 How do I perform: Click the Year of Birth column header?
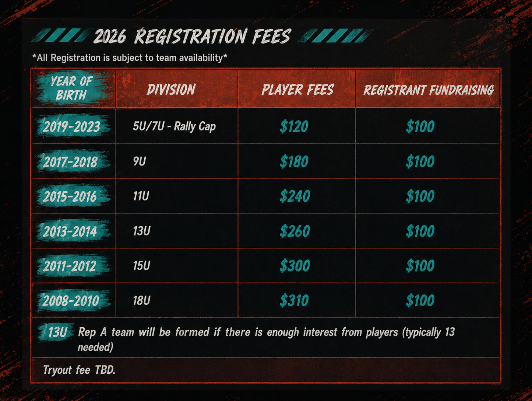(x=72, y=88)
